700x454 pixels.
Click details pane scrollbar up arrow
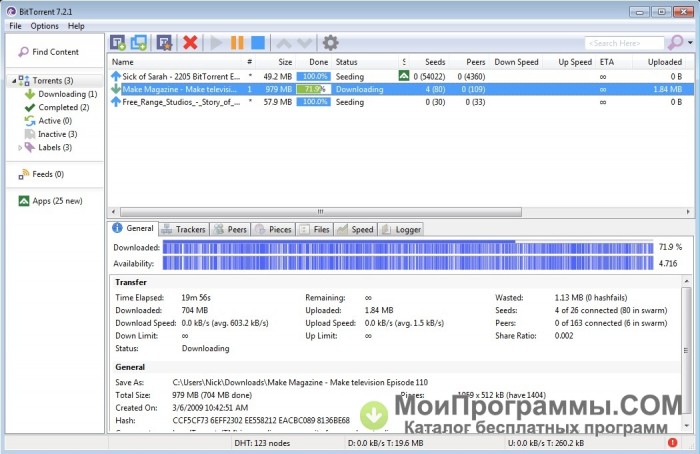pyautogui.click(x=687, y=281)
